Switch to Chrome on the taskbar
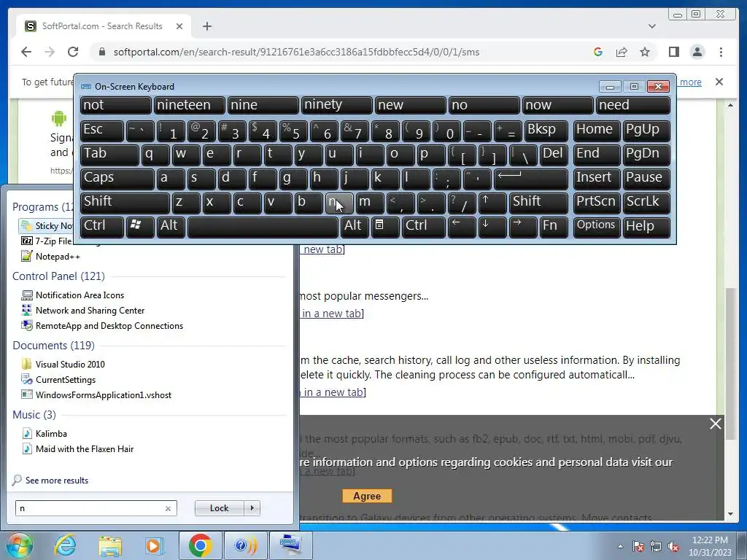The image size is (747, 560). 200,545
